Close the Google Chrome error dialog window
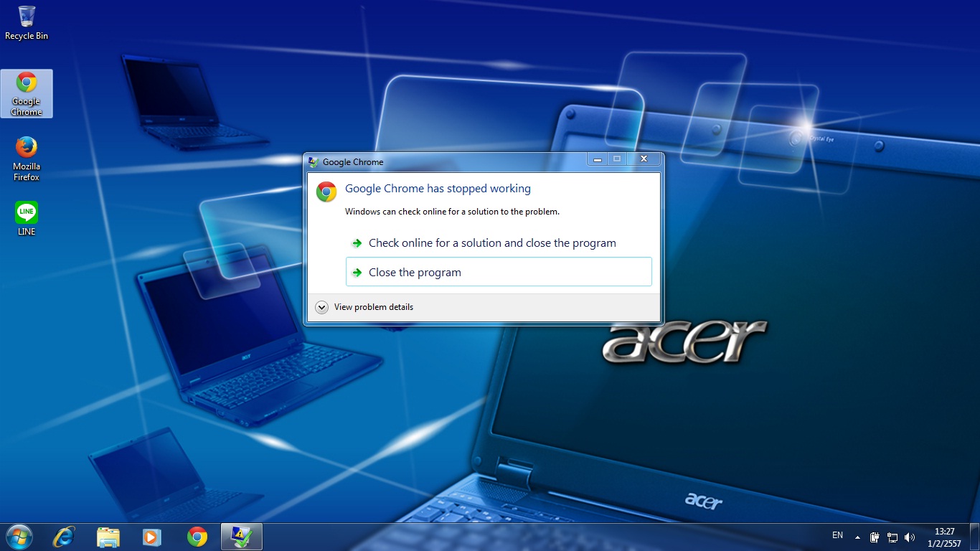The image size is (980, 551). pos(644,159)
